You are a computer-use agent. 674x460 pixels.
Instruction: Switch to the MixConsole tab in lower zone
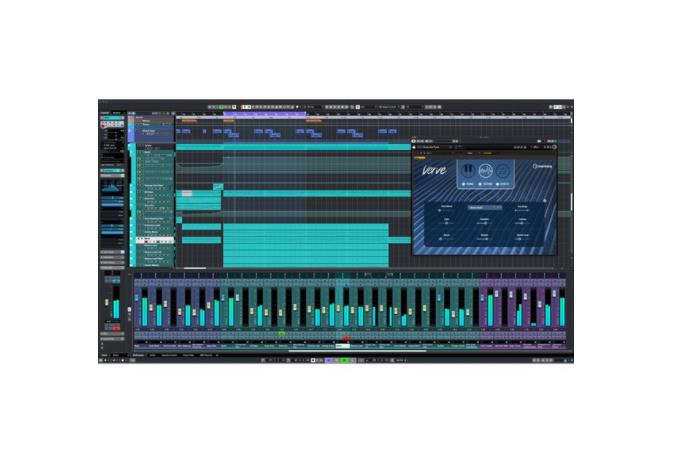(139, 354)
